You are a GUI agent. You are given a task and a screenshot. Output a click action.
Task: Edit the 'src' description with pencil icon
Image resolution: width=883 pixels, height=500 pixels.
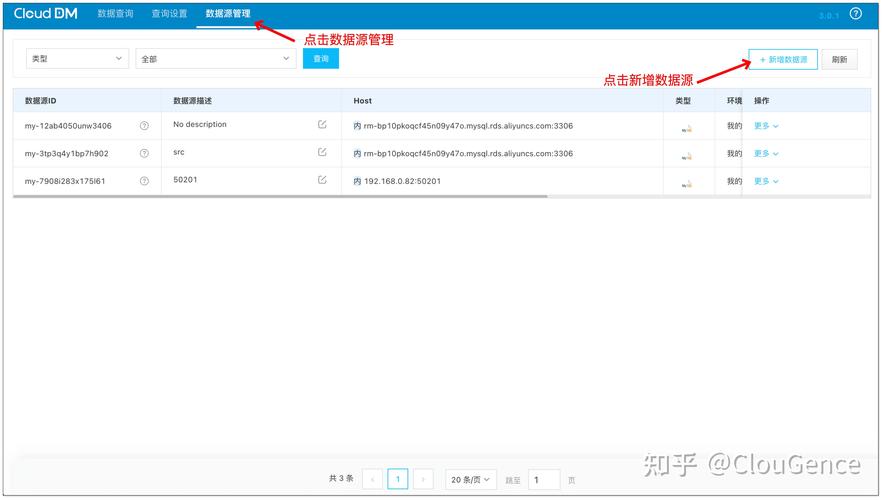click(322, 153)
